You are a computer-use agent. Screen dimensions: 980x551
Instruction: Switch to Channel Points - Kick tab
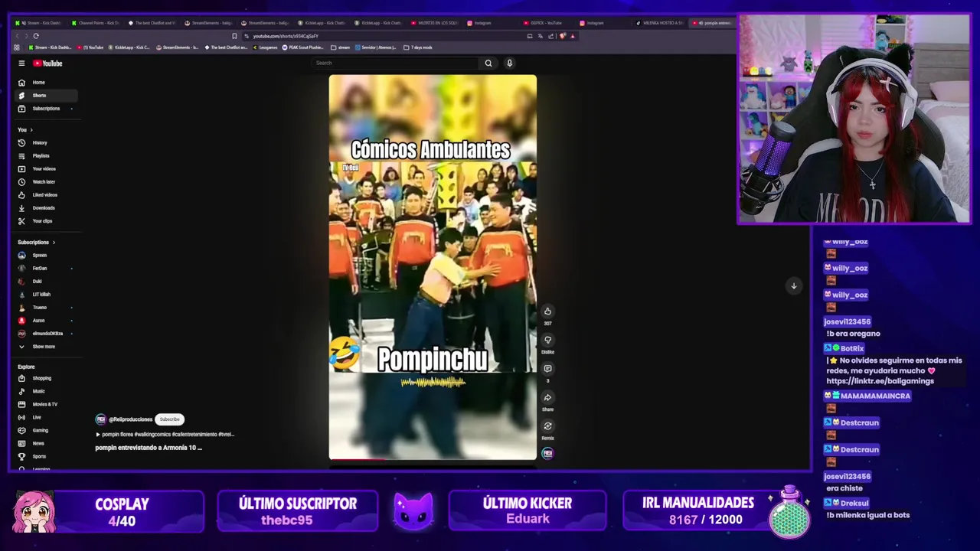point(96,23)
